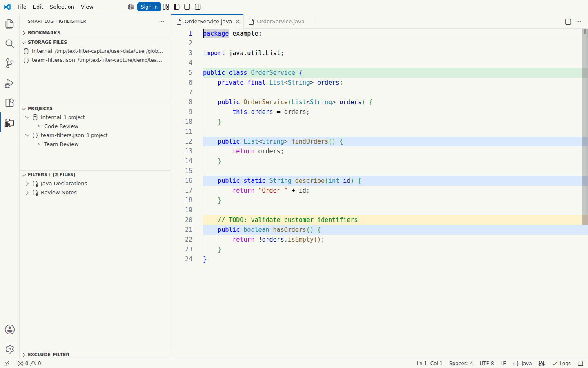Screen dimensions: 588x368
Task: Click the Copilot chat icon in title bar
Action: 131,7
